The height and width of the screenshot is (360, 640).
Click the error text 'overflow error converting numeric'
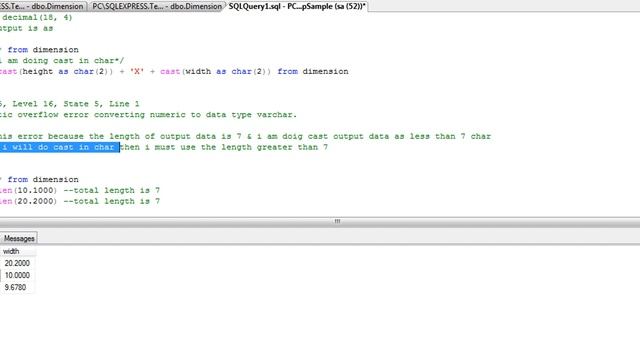(102, 115)
